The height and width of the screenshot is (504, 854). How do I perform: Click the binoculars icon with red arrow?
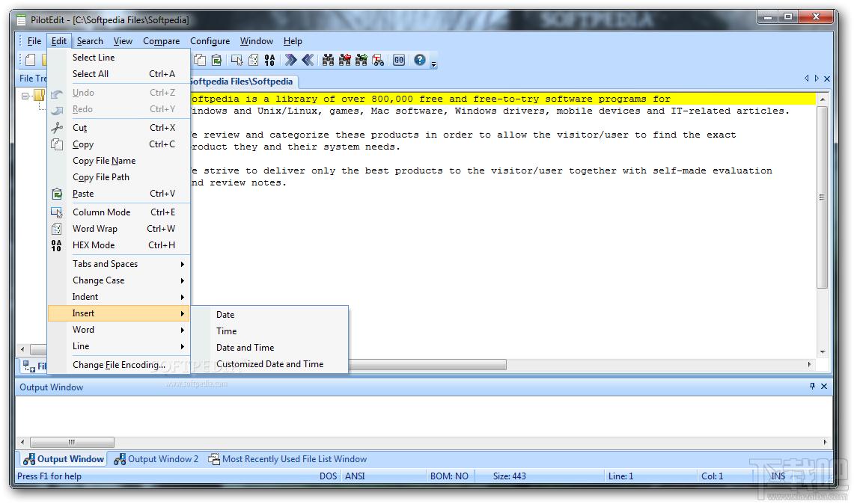click(345, 60)
